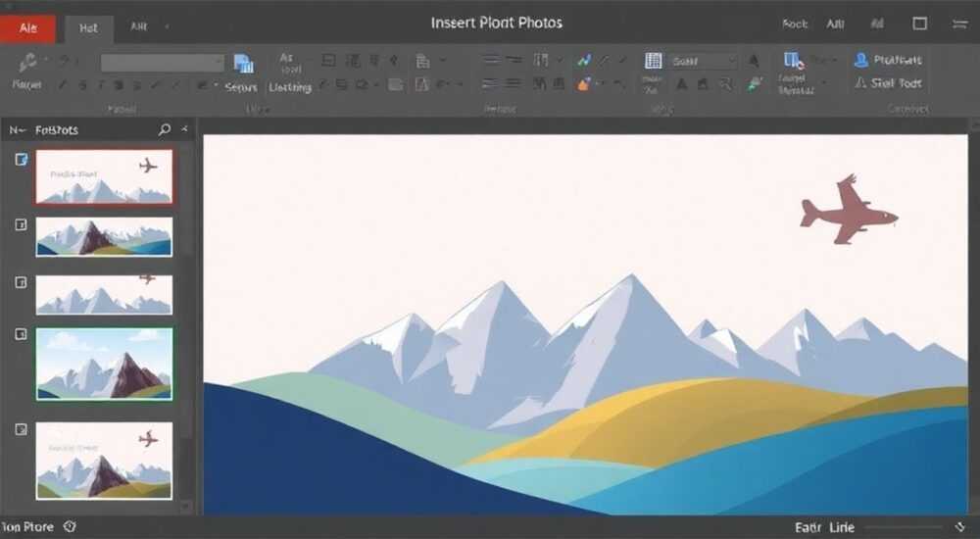Collapse the slides panel using header arrow
The image size is (980, 539).
[x=184, y=128]
